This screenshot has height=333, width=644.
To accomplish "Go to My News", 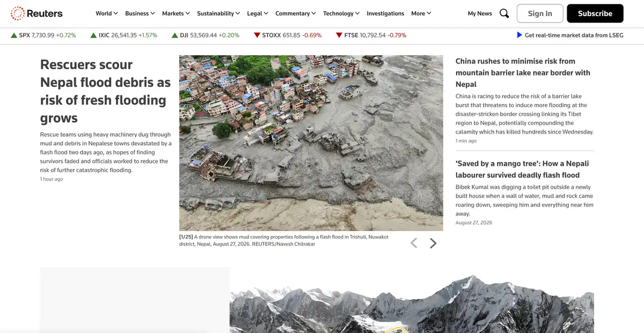I will [x=480, y=13].
